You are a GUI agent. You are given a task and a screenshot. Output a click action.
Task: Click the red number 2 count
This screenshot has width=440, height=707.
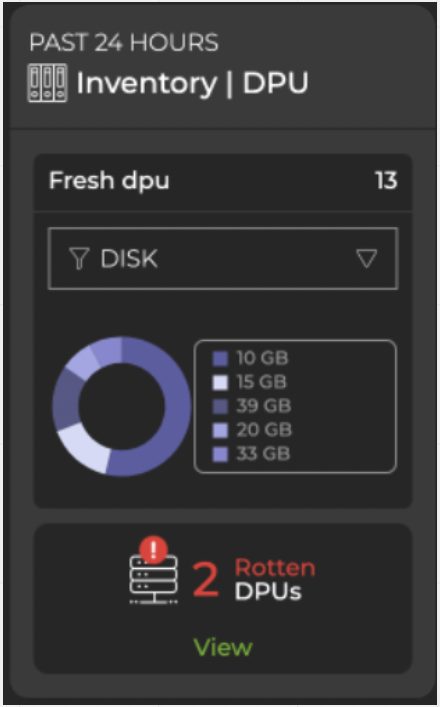[206, 580]
